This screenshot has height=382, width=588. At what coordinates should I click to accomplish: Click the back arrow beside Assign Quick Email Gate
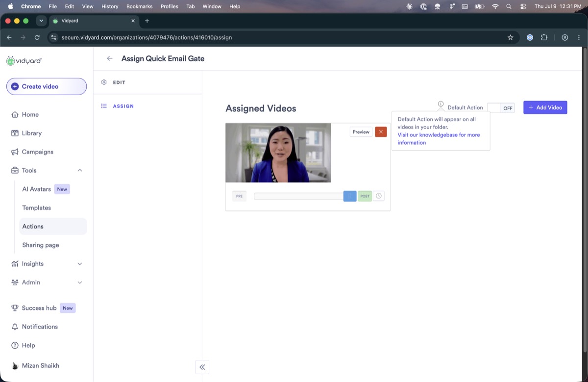click(110, 58)
